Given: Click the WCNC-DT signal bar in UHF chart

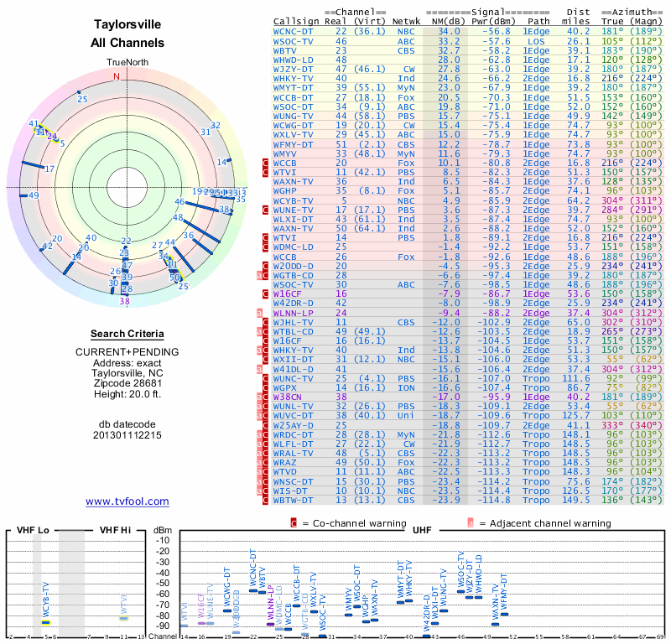Looking at the screenshot, I should (x=253, y=591).
